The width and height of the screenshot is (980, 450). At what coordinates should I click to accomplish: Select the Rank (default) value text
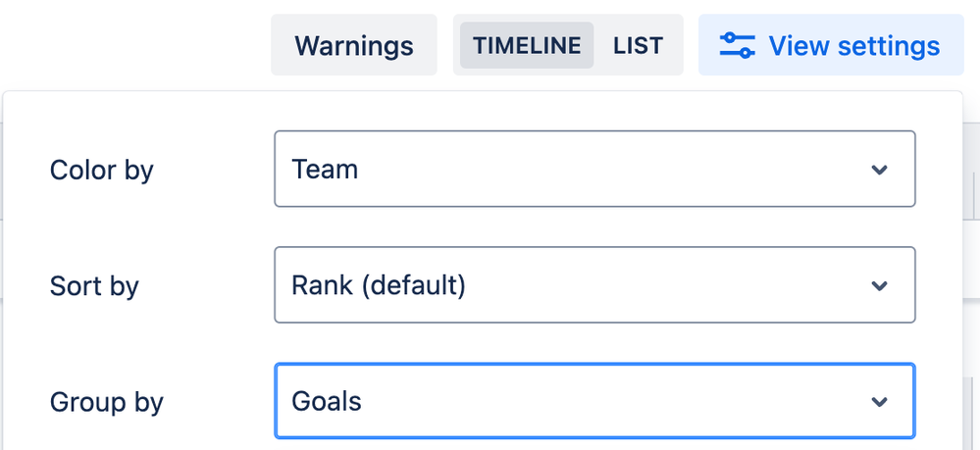tap(378, 285)
